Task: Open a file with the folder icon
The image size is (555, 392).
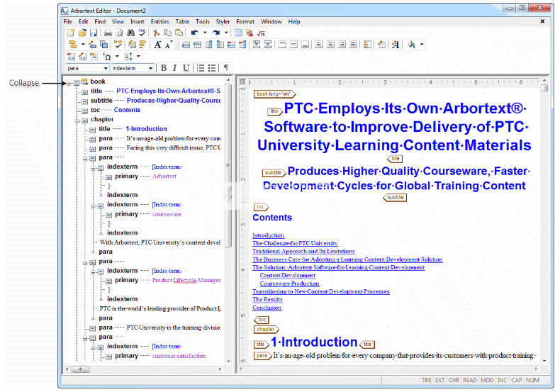Action: 82,33
